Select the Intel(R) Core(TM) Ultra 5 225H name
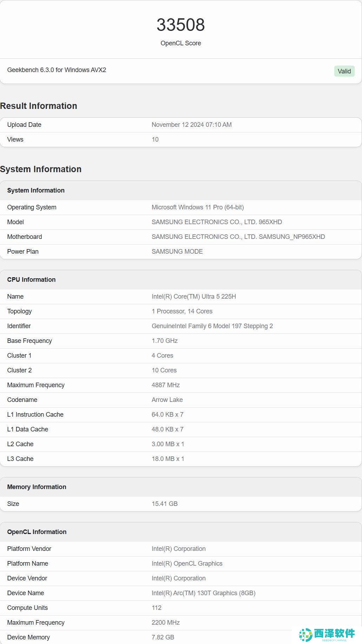This screenshot has width=362, height=644. pos(194,297)
